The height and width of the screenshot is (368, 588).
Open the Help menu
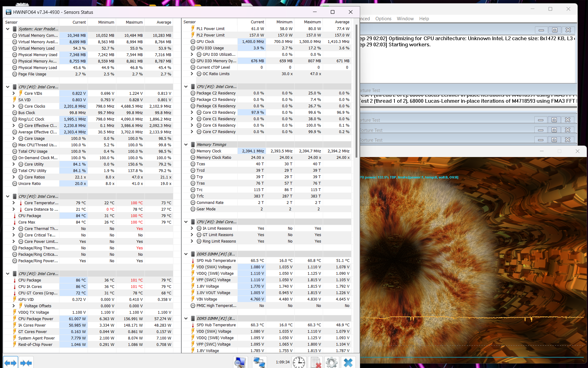tap(424, 19)
